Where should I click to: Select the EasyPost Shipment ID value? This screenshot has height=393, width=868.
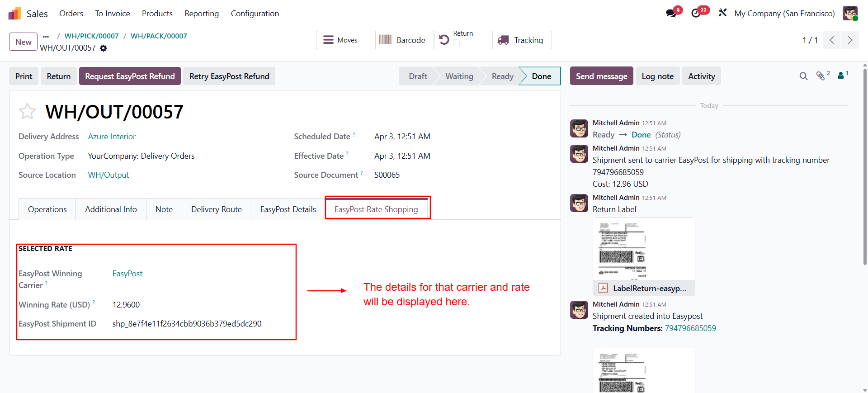point(187,324)
